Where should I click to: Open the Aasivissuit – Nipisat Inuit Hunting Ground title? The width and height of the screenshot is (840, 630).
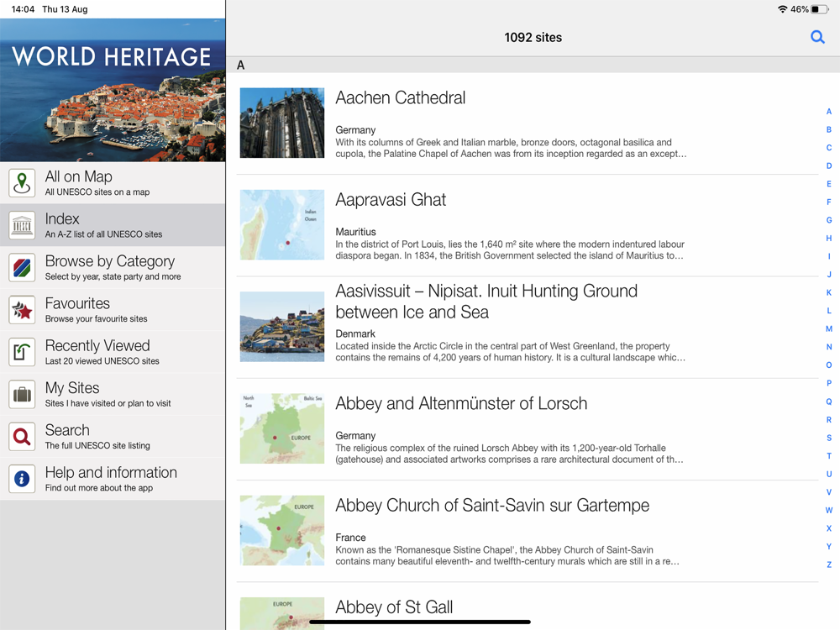486,302
